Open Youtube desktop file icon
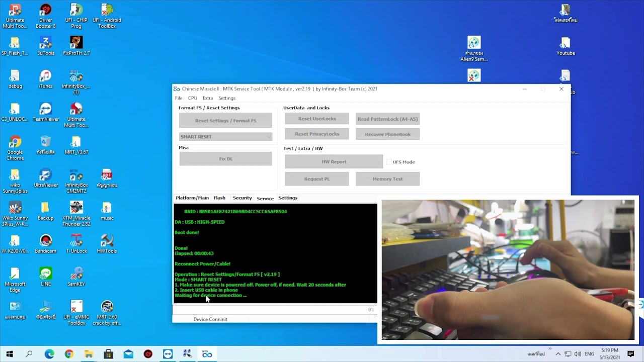The image size is (644, 362). (566, 46)
